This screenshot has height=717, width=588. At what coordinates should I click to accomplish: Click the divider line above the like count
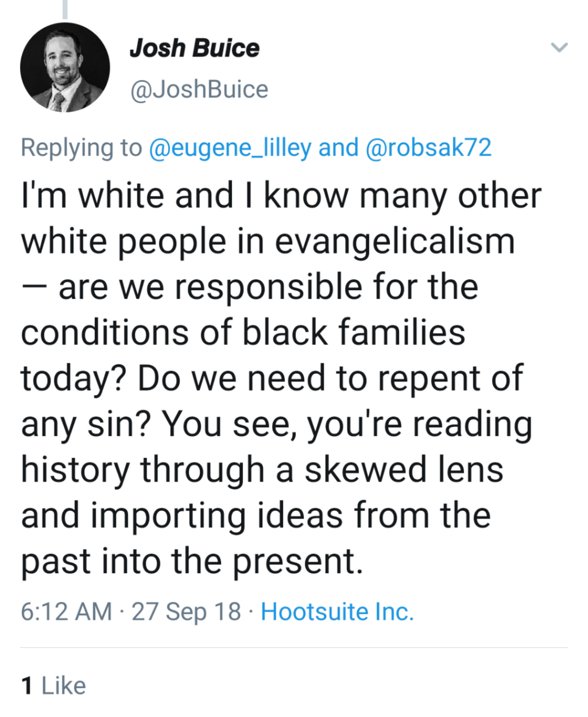pyautogui.click(x=293, y=648)
